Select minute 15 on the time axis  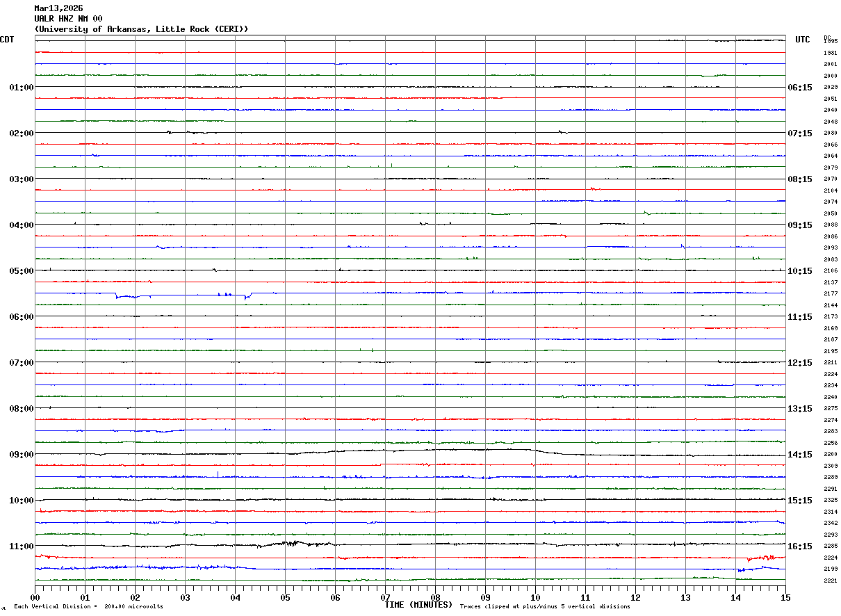click(785, 597)
